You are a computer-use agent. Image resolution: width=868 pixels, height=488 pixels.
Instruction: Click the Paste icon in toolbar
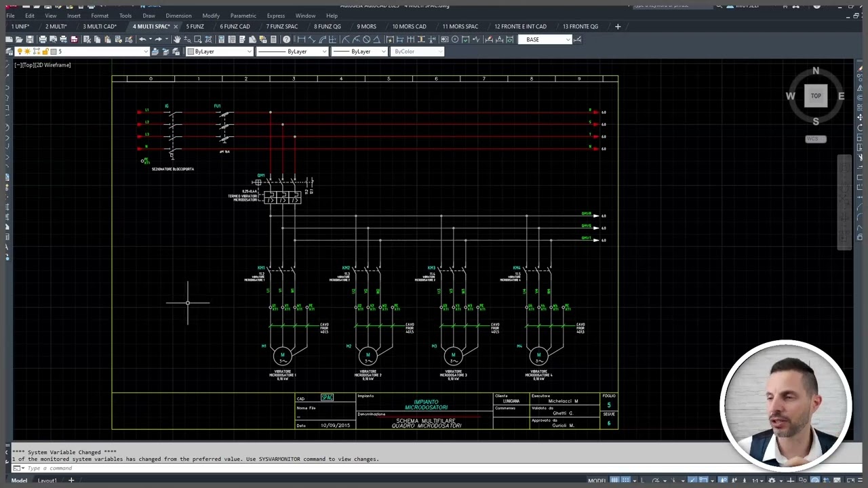(x=108, y=39)
